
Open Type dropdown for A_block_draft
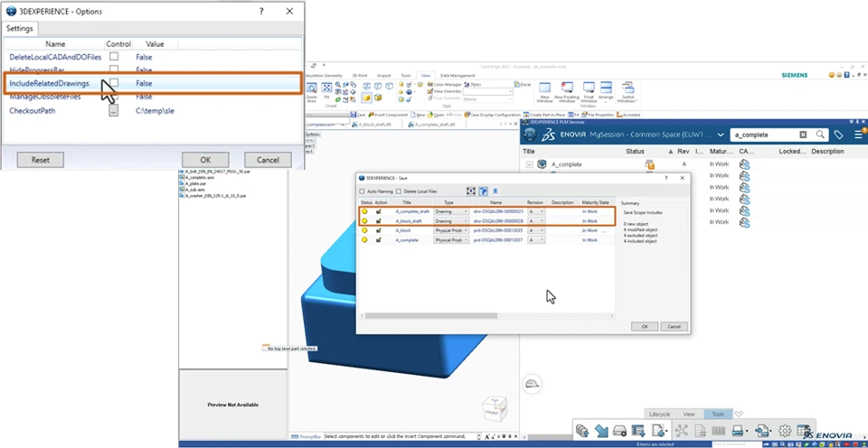tap(451, 220)
